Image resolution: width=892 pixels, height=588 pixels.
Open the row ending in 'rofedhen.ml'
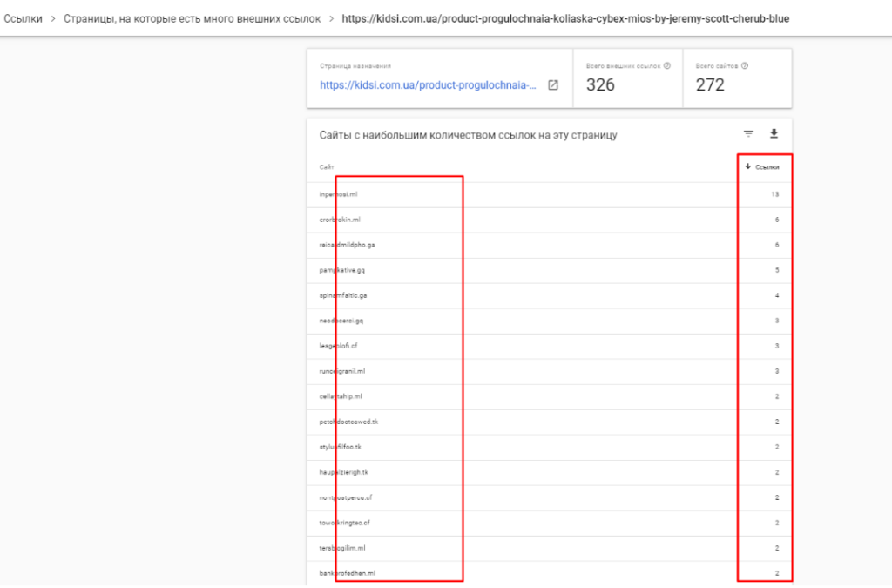point(348,573)
